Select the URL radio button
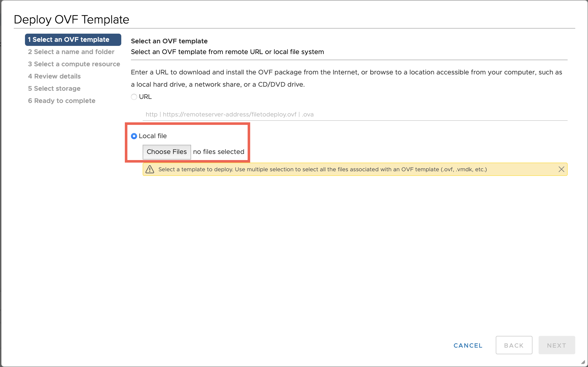The image size is (588, 367). pyautogui.click(x=134, y=97)
